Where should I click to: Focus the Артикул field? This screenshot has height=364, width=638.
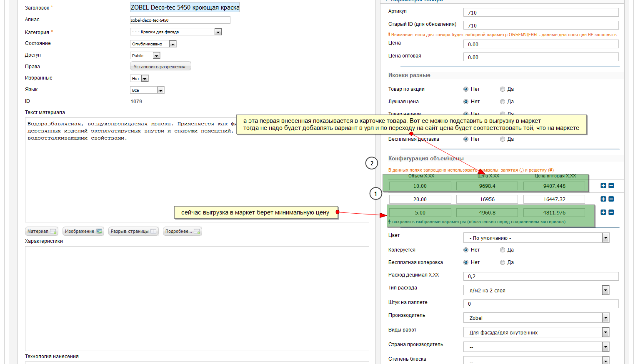[x=541, y=12]
